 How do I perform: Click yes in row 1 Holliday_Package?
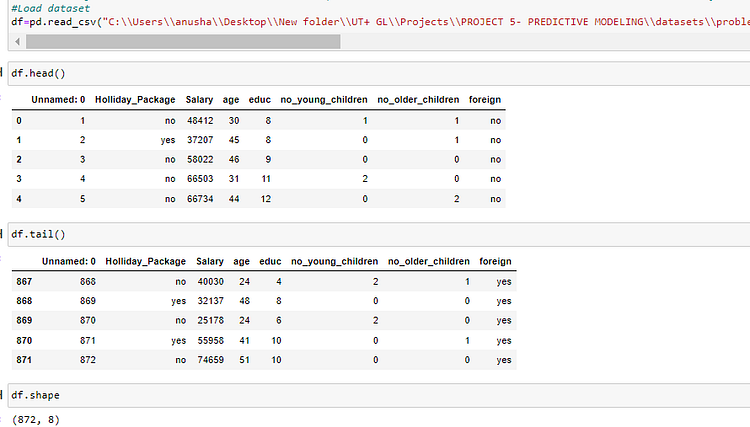[168, 140]
